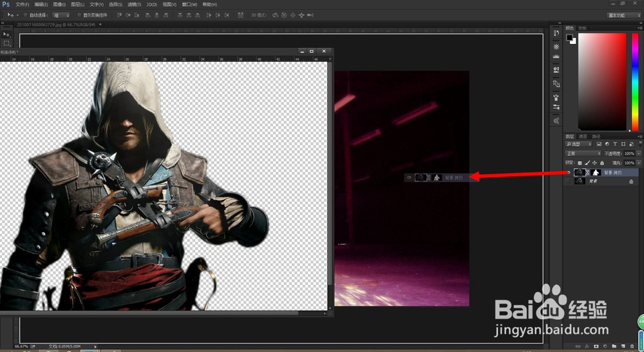The height and width of the screenshot is (352, 644).
Task: Toggle the lock all padlock icon
Action: tap(602, 163)
